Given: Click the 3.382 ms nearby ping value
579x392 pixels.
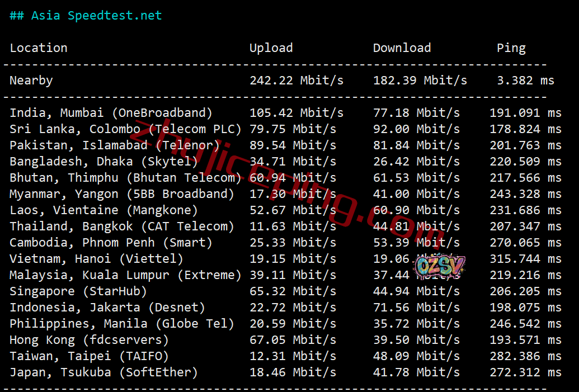Looking at the screenshot, I should (525, 81).
